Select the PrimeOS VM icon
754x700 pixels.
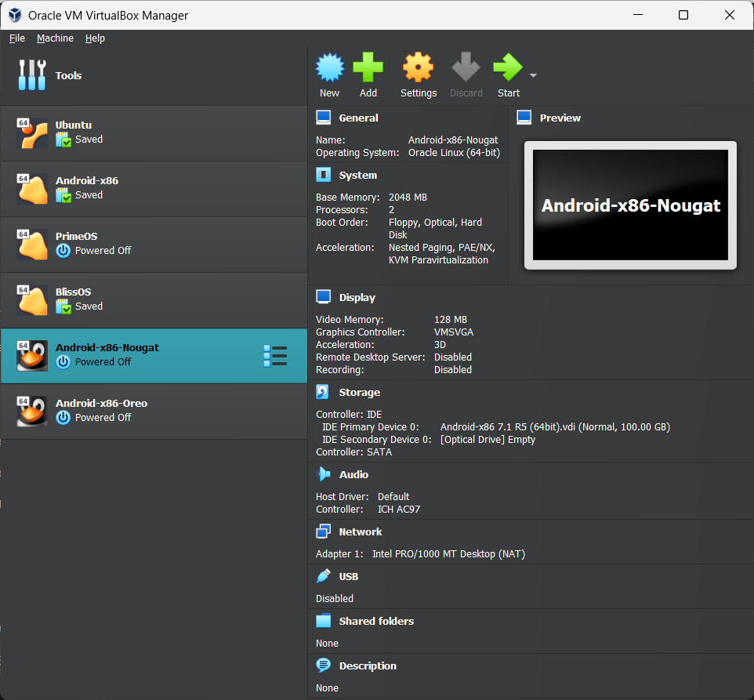coord(31,245)
